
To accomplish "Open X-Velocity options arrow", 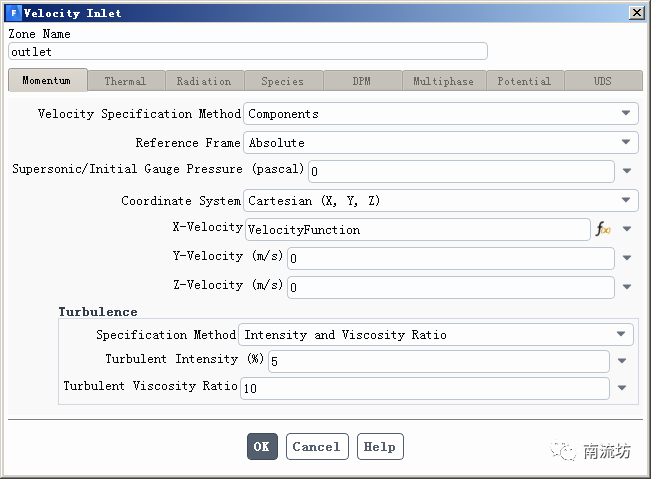I will coord(627,230).
